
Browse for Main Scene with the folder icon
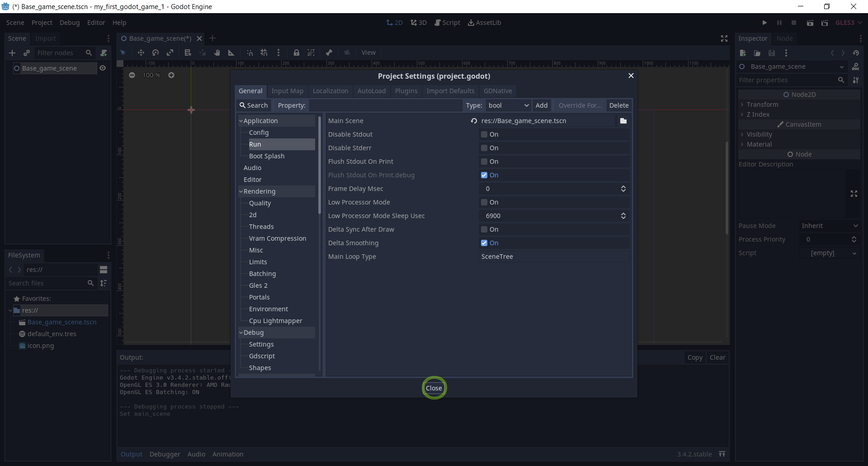[x=623, y=121]
